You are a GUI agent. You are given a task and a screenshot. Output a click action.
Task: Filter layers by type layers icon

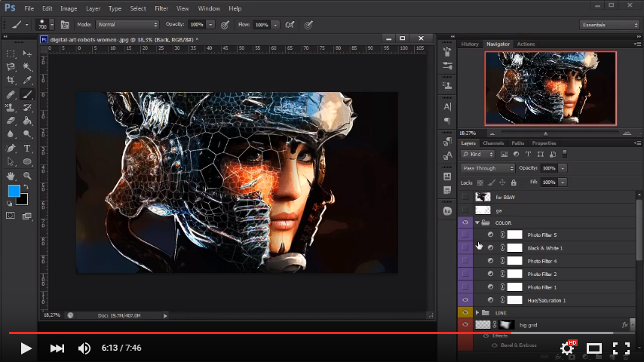pos(528,154)
